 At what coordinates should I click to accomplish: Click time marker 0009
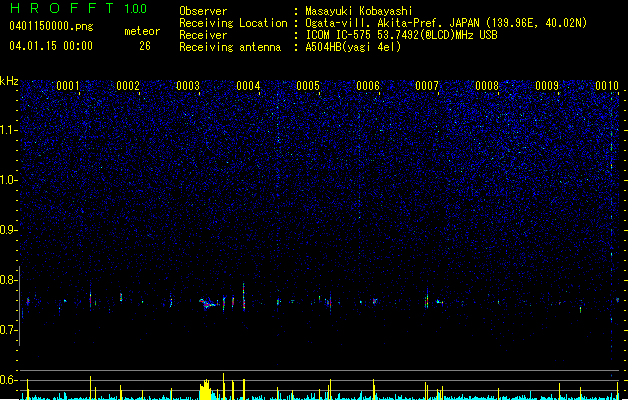pos(547,86)
